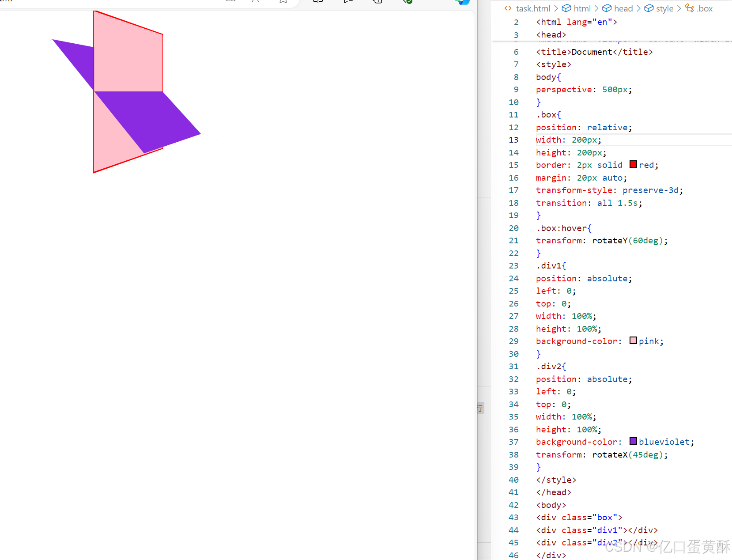Click the pink div in the browser preview
732x560 pixels.
(x=128, y=57)
